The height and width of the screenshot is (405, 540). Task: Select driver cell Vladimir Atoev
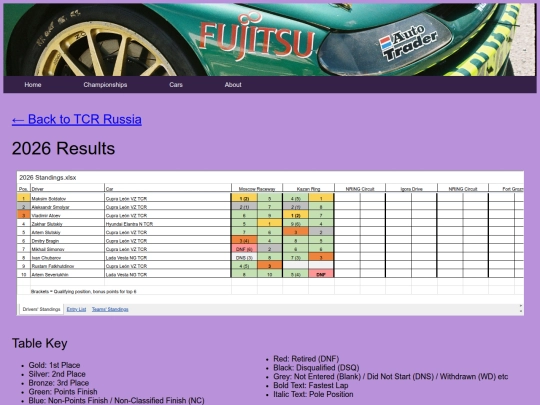[68, 216]
